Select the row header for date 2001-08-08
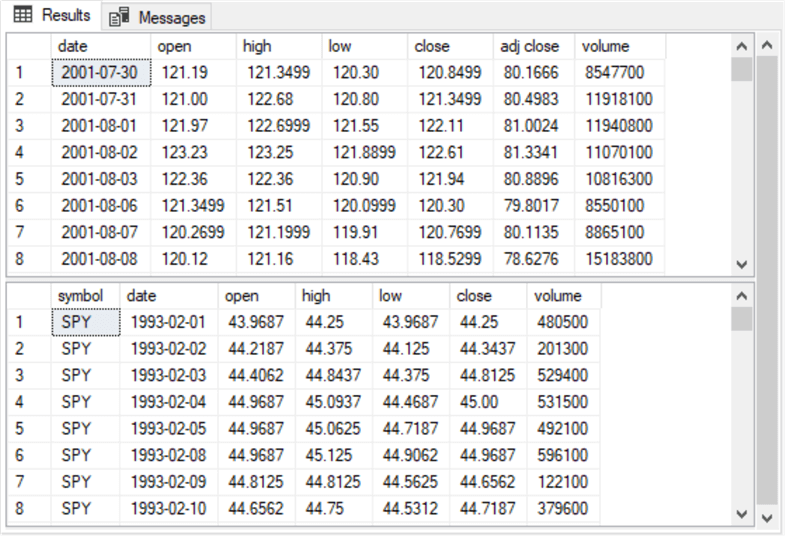This screenshot has height=536, width=785. coord(29,259)
